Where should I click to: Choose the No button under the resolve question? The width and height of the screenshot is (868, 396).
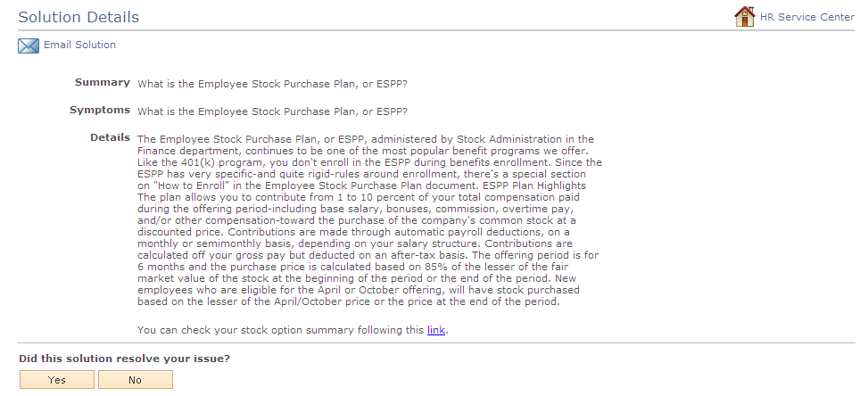tap(135, 380)
